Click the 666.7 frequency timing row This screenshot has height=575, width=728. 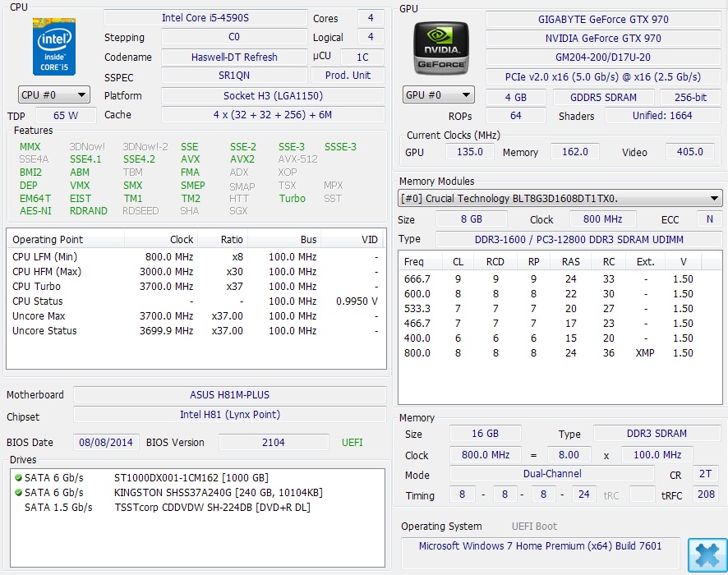(559, 279)
